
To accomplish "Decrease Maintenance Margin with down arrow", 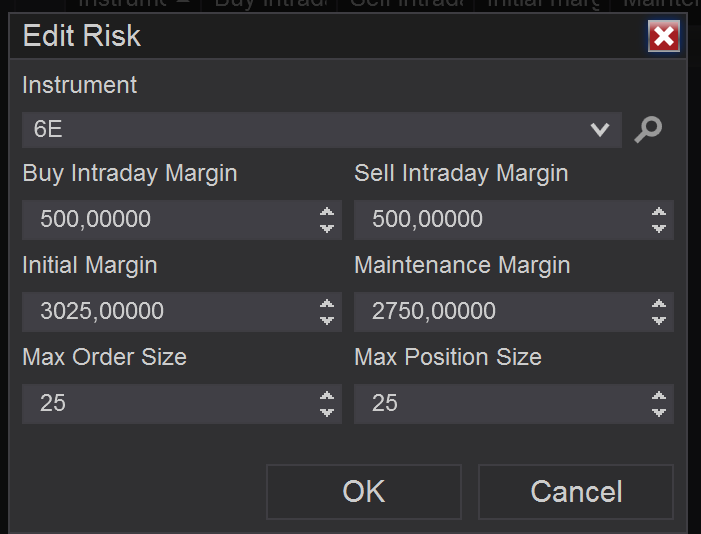I will pos(659,320).
